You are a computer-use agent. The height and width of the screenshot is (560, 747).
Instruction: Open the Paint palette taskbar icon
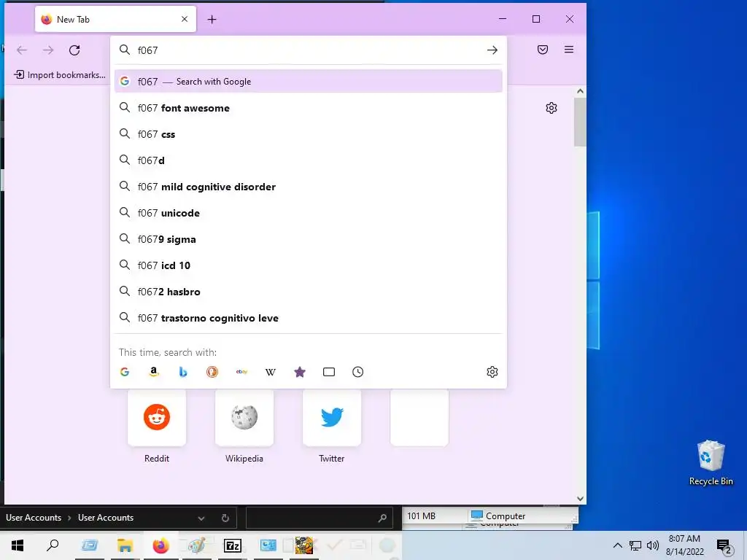[197, 545]
